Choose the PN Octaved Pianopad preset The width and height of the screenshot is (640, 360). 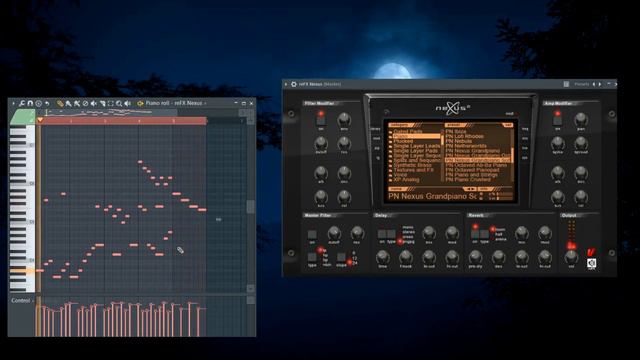[x=473, y=170]
